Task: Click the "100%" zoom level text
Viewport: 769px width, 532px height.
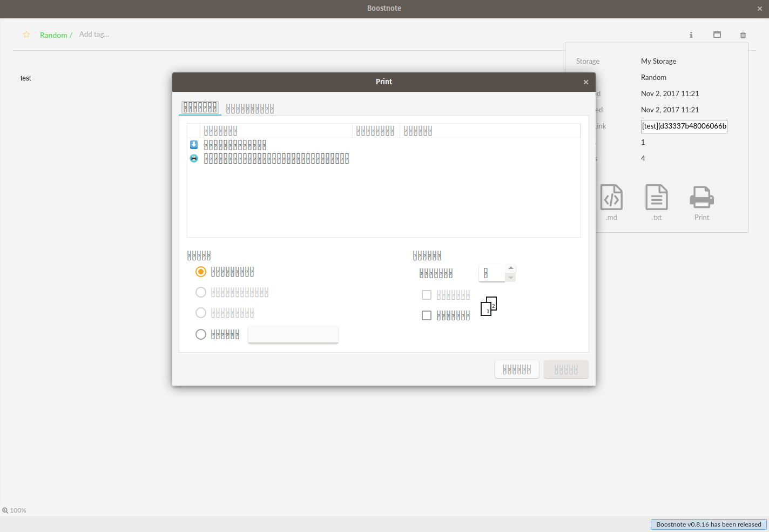Action: (18, 510)
